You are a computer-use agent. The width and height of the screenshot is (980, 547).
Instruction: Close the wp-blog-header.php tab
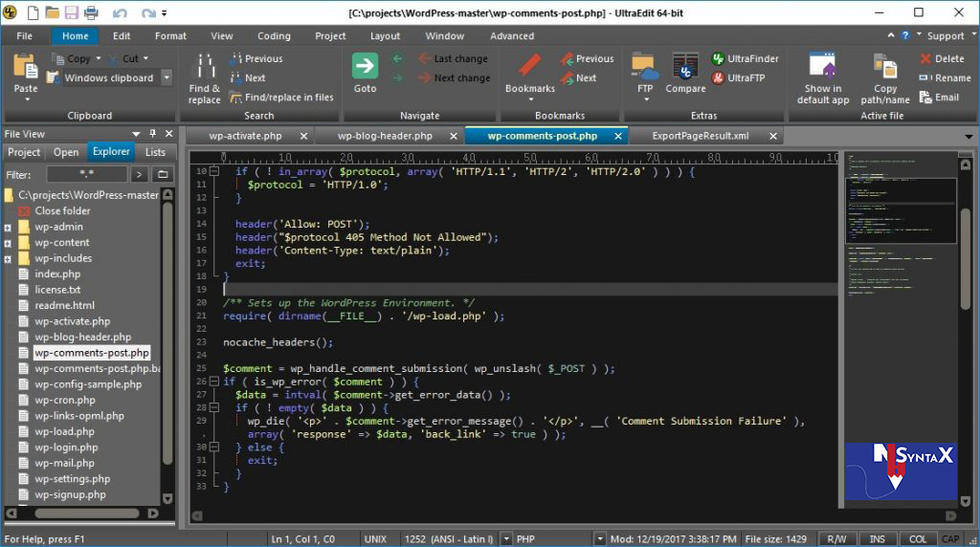(x=453, y=136)
